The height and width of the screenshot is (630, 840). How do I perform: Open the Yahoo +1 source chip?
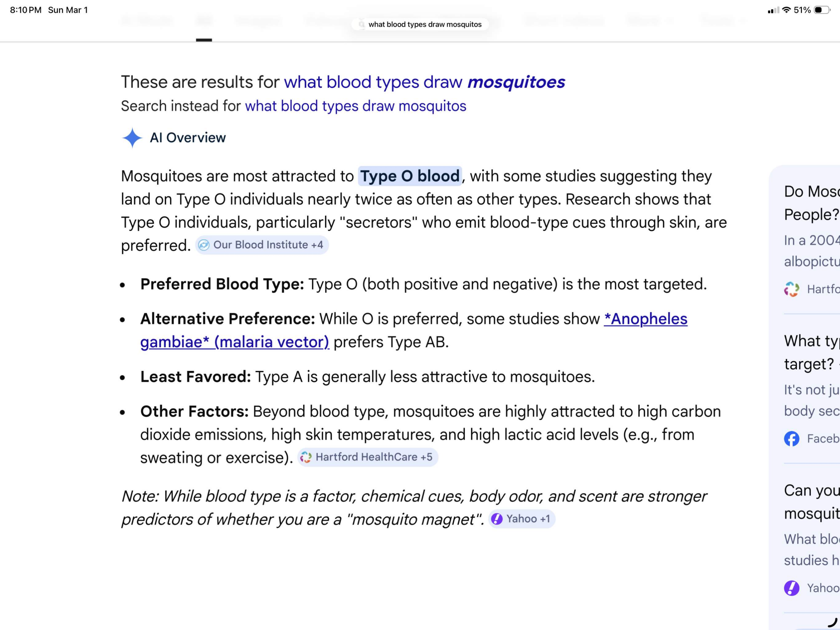pyautogui.click(x=522, y=519)
